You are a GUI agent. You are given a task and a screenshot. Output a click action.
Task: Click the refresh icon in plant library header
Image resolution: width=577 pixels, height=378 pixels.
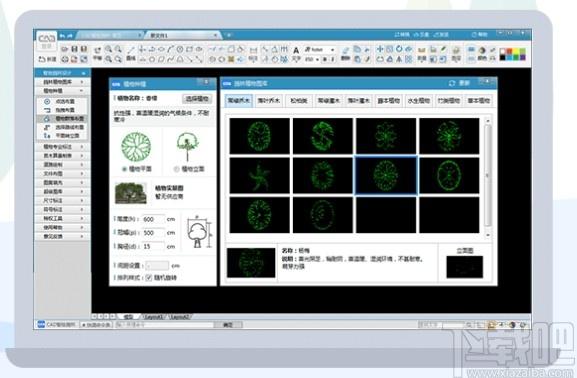coord(452,84)
